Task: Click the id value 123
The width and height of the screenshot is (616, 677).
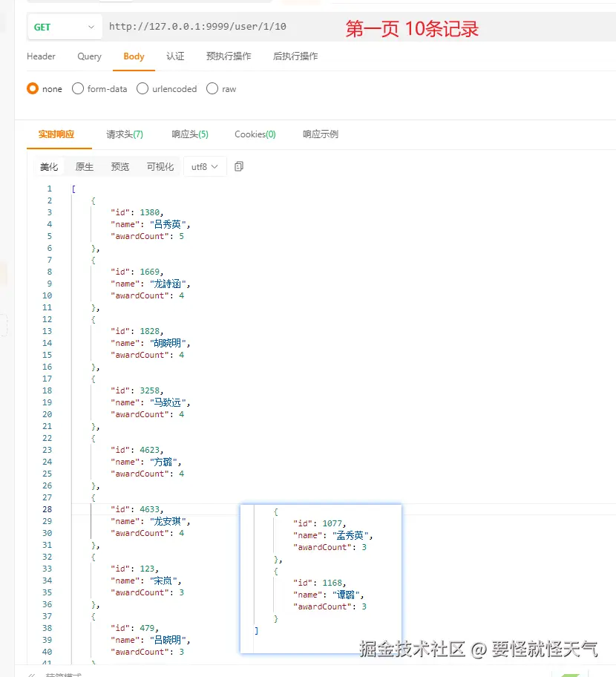Action: [147, 569]
